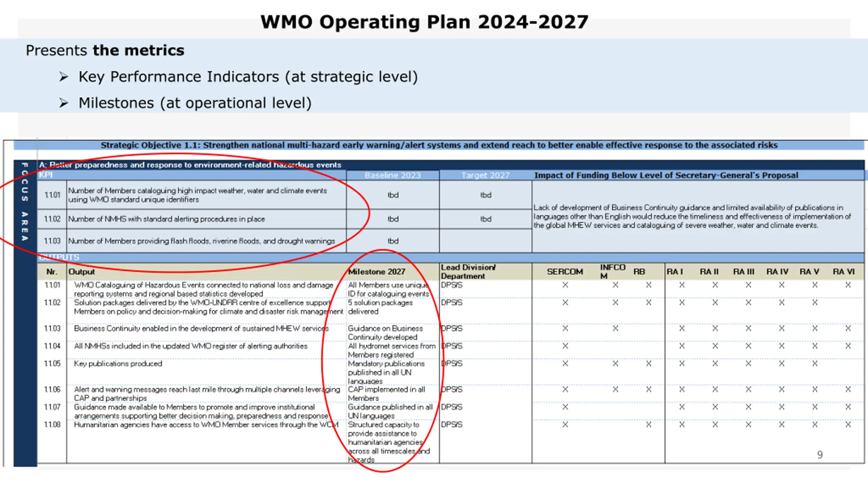Click output 'Guidance made available to Members' text
The width and height of the screenshot is (868, 488).
coord(201,411)
